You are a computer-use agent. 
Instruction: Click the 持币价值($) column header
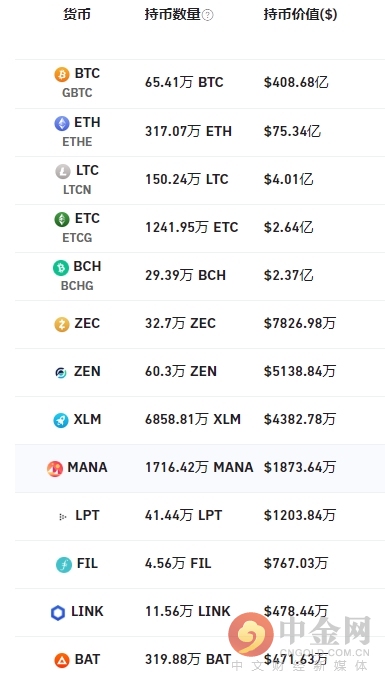click(300, 14)
